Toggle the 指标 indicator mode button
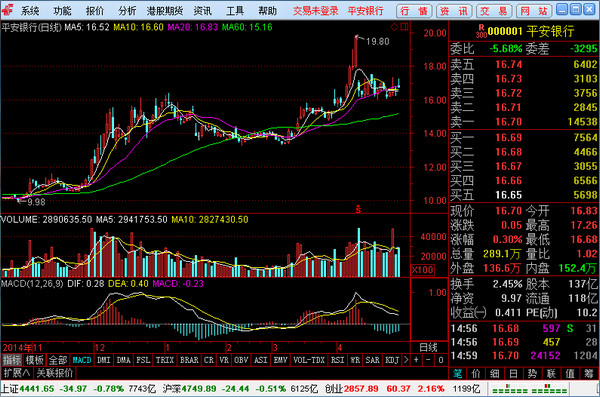This screenshot has height=397, width=600. point(12,360)
